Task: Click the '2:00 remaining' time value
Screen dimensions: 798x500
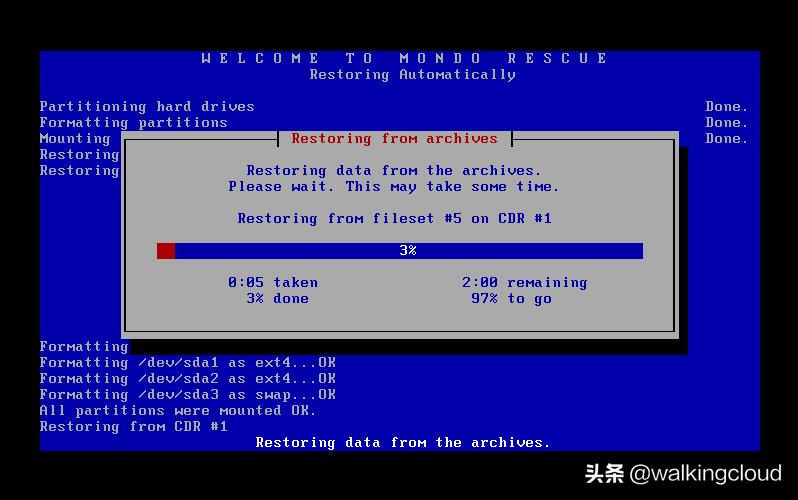Action: [524, 283]
